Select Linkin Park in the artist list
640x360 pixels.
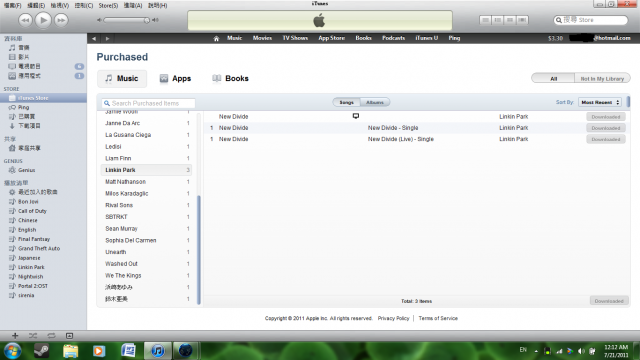click(146, 170)
